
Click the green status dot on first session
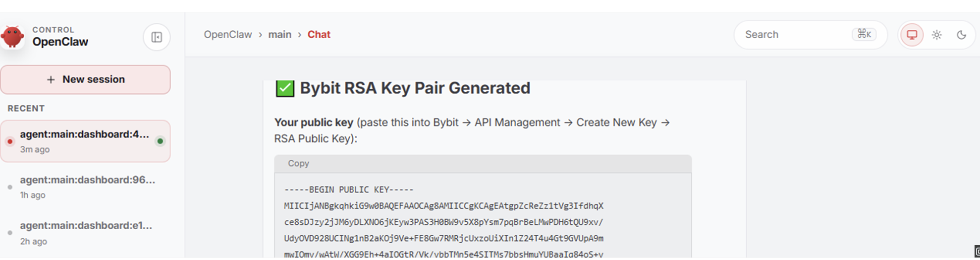[160, 141]
